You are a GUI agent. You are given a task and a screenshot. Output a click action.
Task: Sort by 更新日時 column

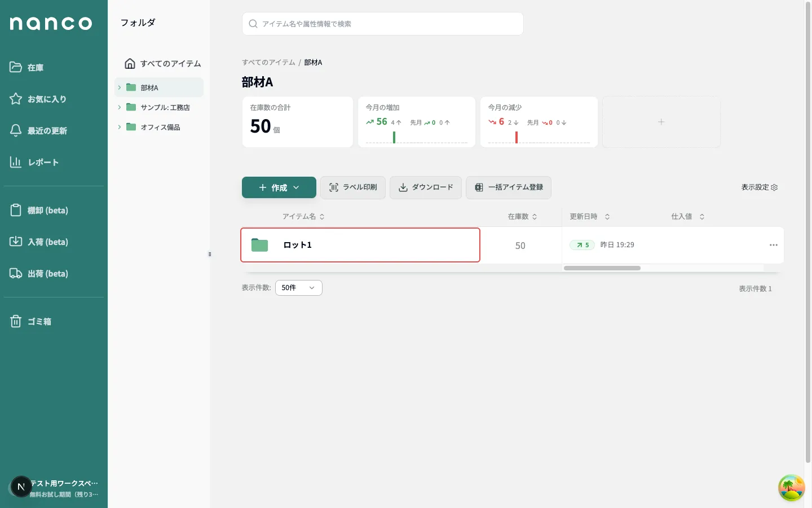(x=590, y=217)
